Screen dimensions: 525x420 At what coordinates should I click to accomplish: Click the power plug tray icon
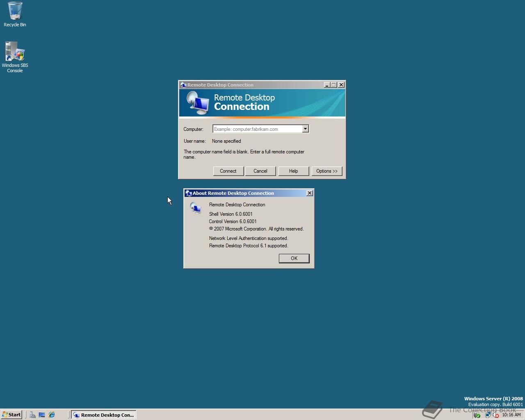(x=477, y=415)
